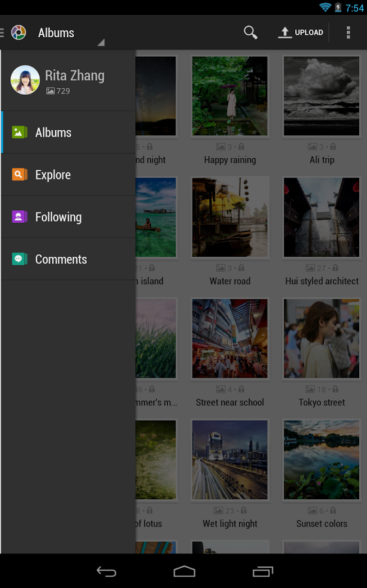Open Rita Zhang profile name
The image size is (367, 588).
tap(74, 75)
